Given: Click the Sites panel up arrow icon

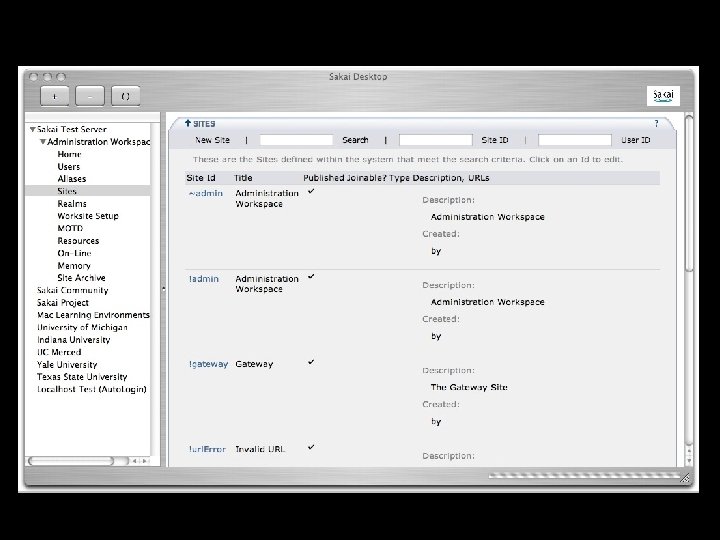Looking at the screenshot, I should click(x=187, y=123).
